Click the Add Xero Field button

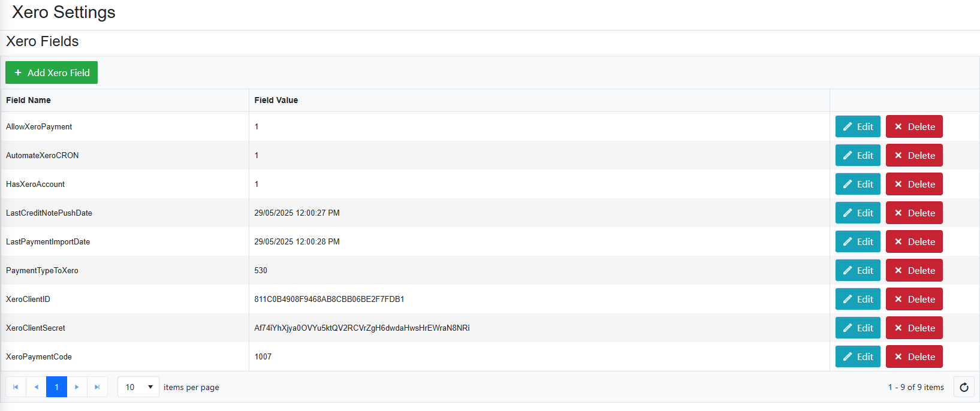[52, 72]
